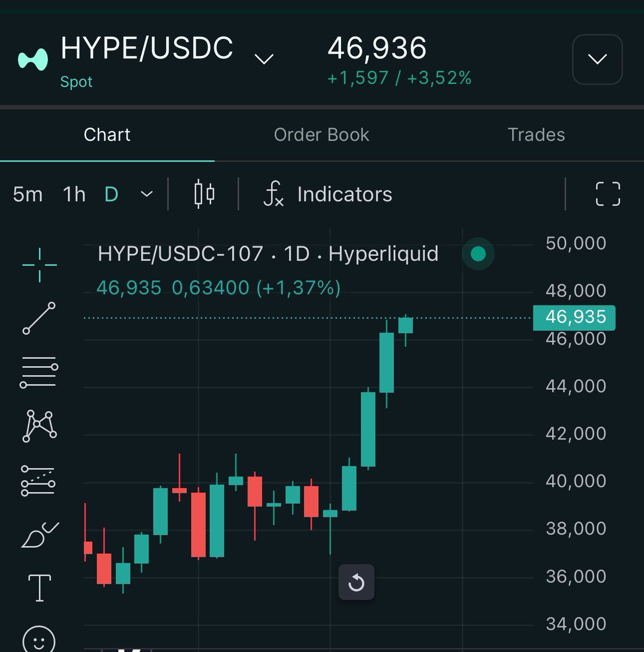Open the timeframe interval dropdown arrow
The width and height of the screenshot is (644, 652).
click(147, 194)
